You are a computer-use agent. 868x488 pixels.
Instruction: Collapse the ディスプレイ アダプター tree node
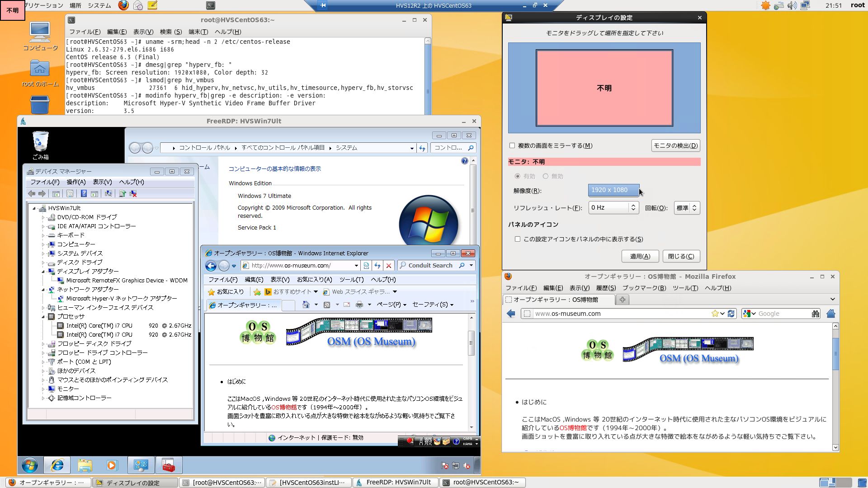coord(43,272)
